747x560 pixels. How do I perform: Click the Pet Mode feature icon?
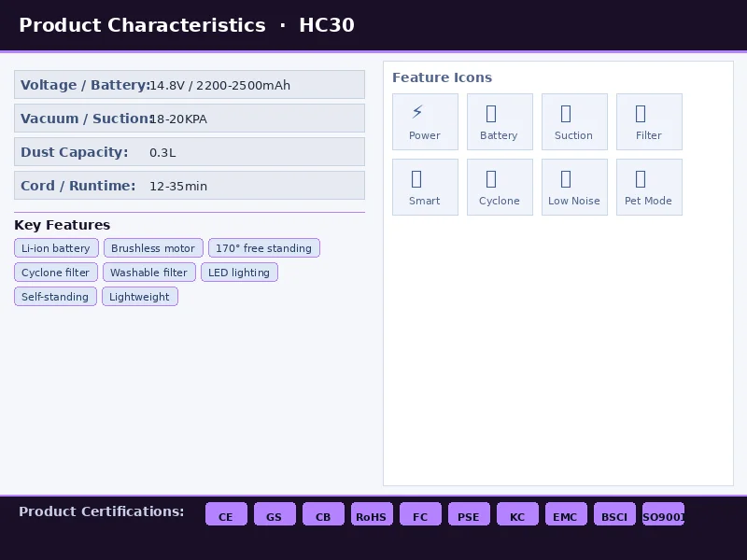click(x=649, y=188)
